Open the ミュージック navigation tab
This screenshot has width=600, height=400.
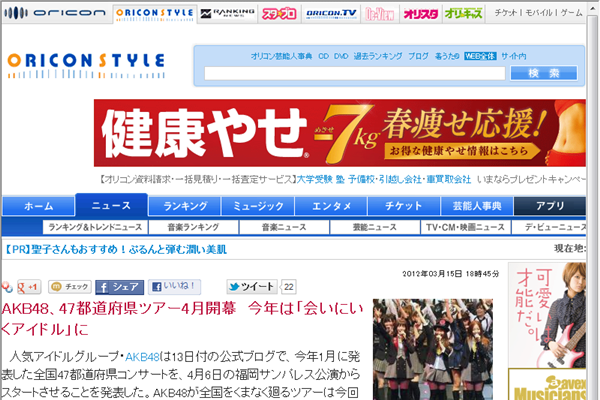tap(258, 206)
